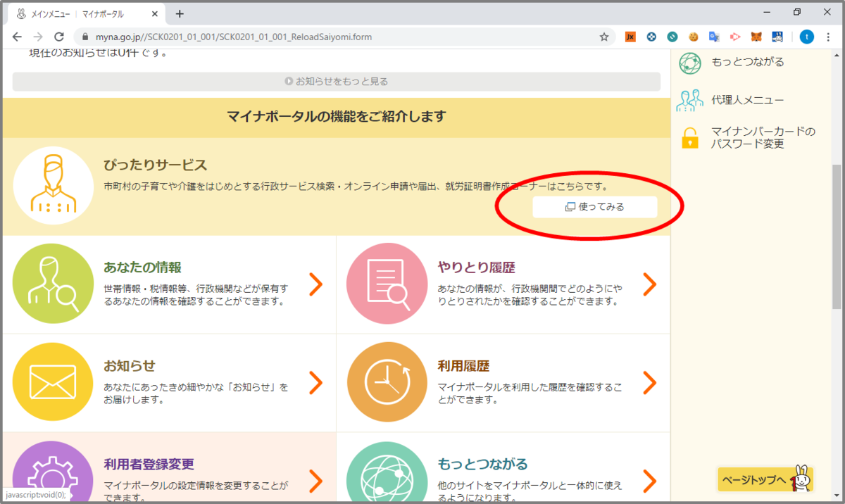Click the pink やりとり履歴 document icon
Image resolution: width=845 pixels, height=504 pixels.
click(387, 284)
